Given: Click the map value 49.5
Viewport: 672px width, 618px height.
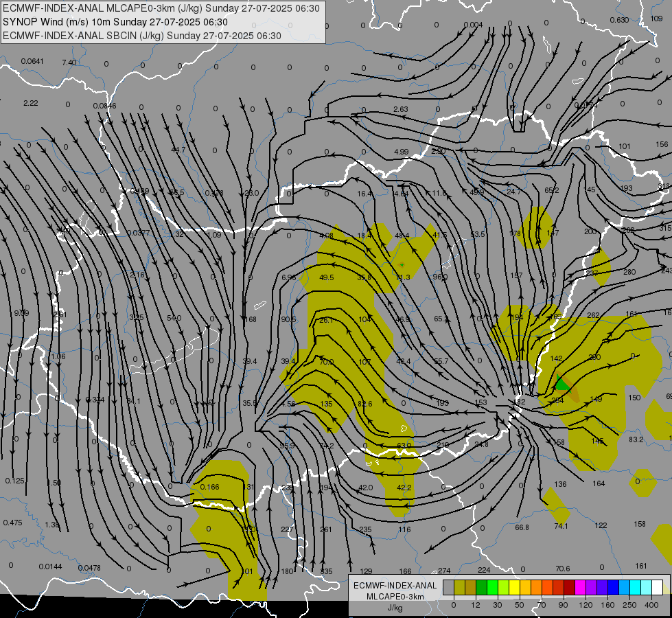Looking at the screenshot, I should click(327, 277).
